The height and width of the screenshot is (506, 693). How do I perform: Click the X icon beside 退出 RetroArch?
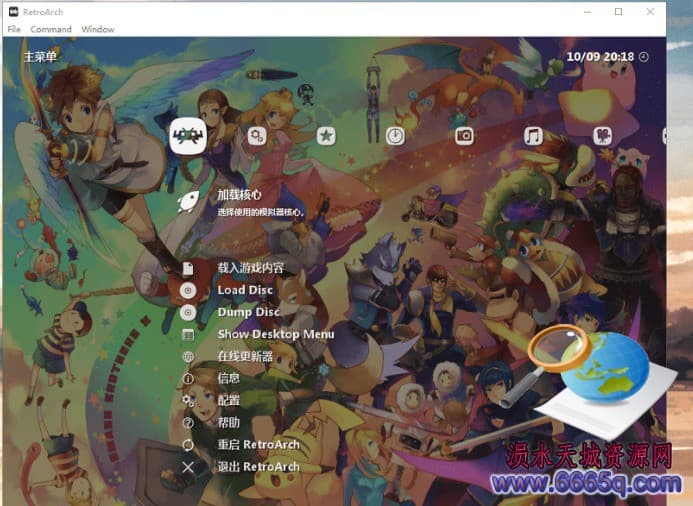click(x=188, y=467)
